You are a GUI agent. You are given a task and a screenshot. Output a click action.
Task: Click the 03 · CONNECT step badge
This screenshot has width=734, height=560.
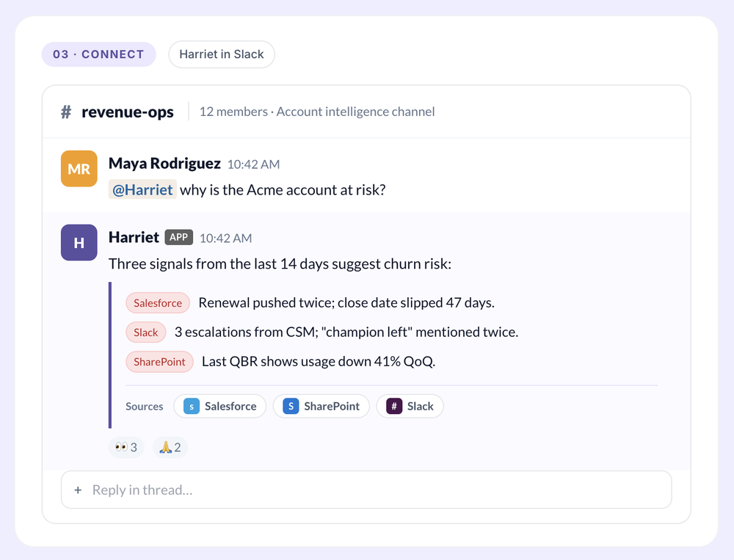(x=99, y=54)
